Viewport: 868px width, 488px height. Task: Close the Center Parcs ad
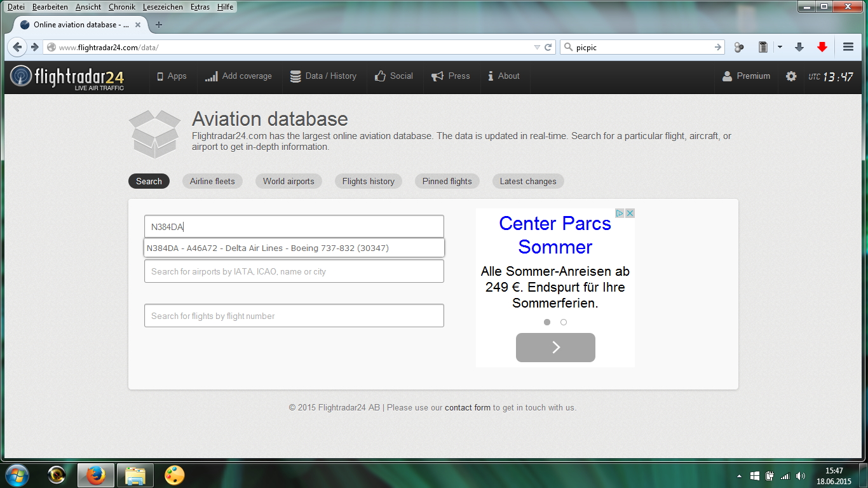coord(630,213)
